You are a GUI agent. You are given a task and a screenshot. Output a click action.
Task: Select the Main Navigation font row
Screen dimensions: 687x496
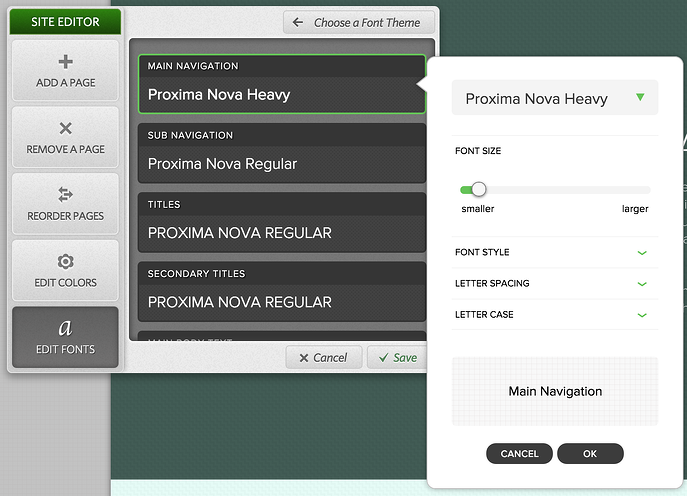point(282,84)
